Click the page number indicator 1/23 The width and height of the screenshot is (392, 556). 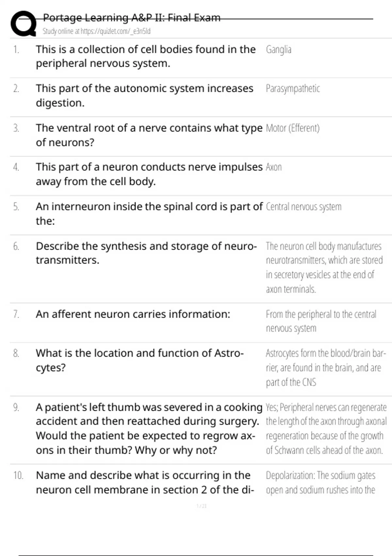coord(202,506)
